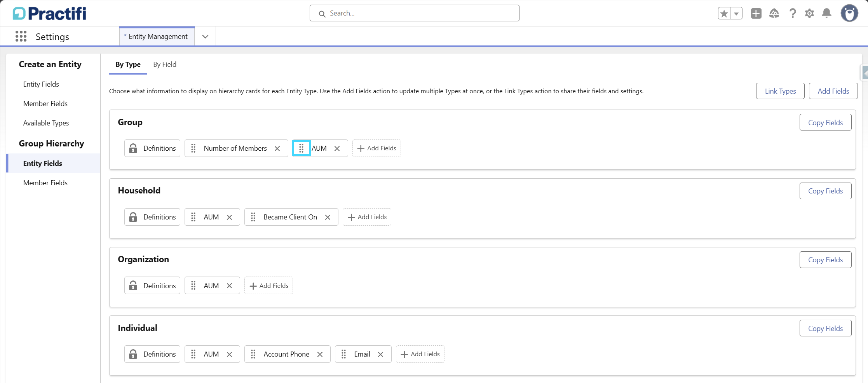Remove the AUM field from Individual
This screenshot has height=383, width=868.
coord(230,354)
